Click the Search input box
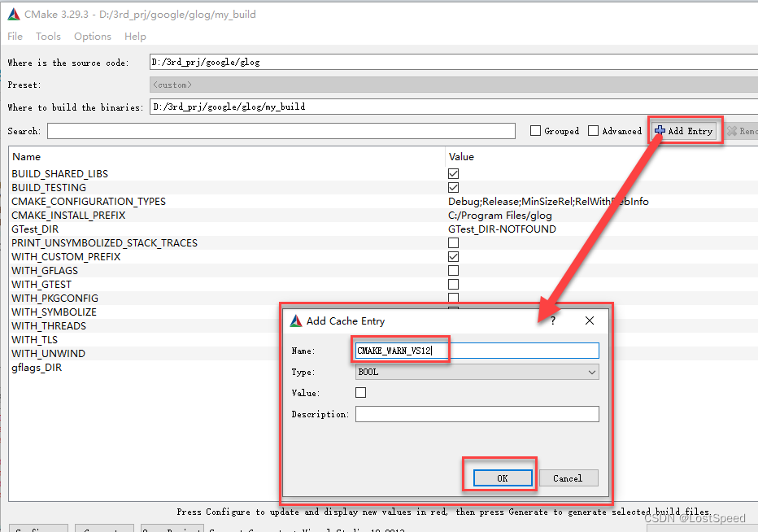The width and height of the screenshot is (758, 532). (x=281, y=131)
